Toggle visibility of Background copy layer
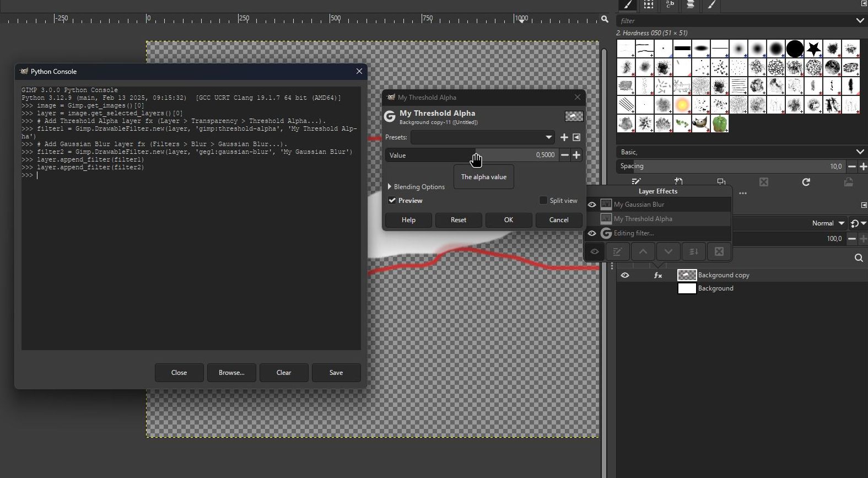This screenshot has width=868, height=478. [x=624, y=275]
